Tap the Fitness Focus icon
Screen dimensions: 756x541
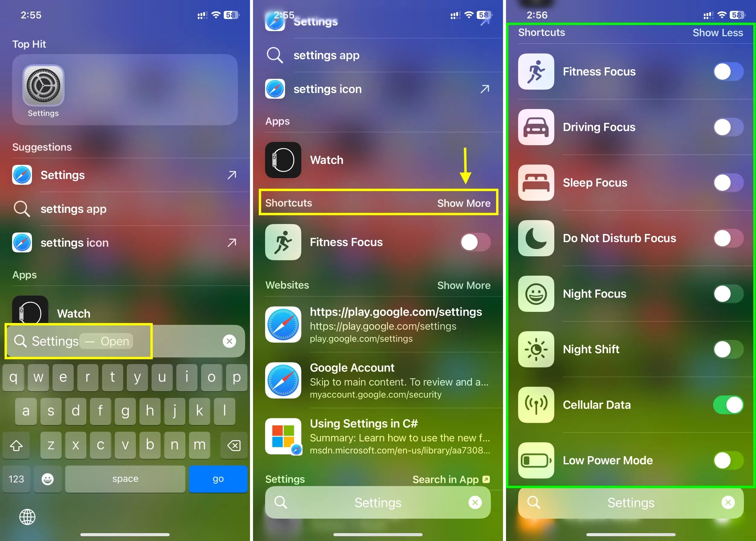pos(537,72)
